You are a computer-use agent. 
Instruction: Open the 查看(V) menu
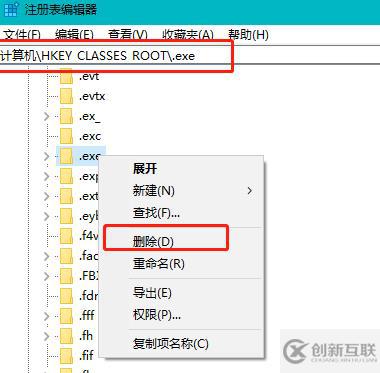click(x=128, y=34)
